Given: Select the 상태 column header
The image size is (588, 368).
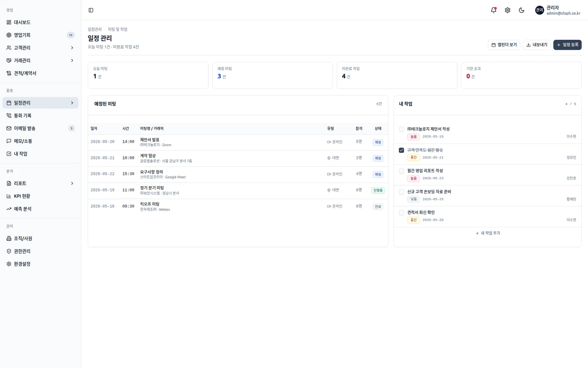Looking at the screenshot, I should pos(378,128).
